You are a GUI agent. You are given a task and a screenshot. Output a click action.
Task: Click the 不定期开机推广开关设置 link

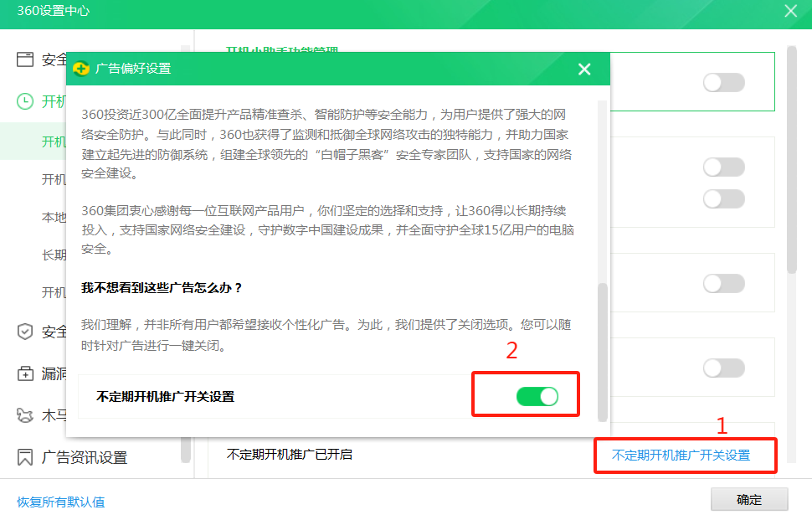click(x=681, y=456)
